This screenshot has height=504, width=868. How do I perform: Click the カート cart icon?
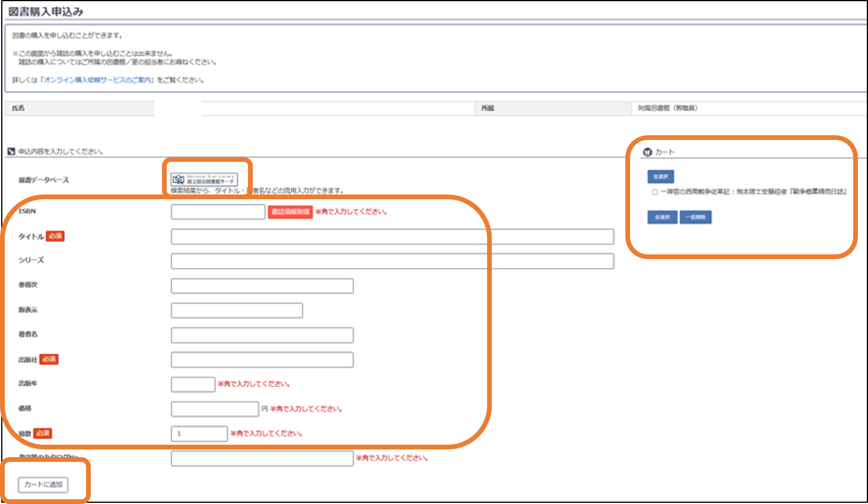coord(648,152)
